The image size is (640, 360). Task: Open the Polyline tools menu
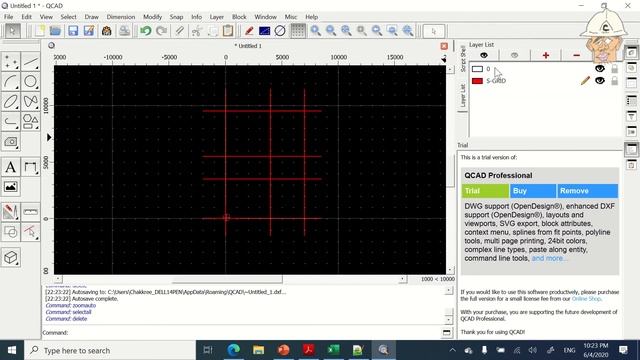click(11, 122)
